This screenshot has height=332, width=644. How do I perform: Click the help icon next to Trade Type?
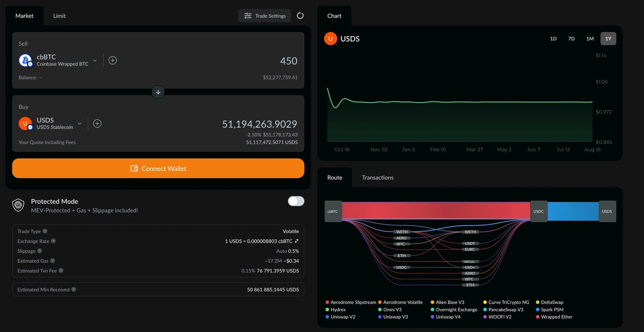point(45,231)
